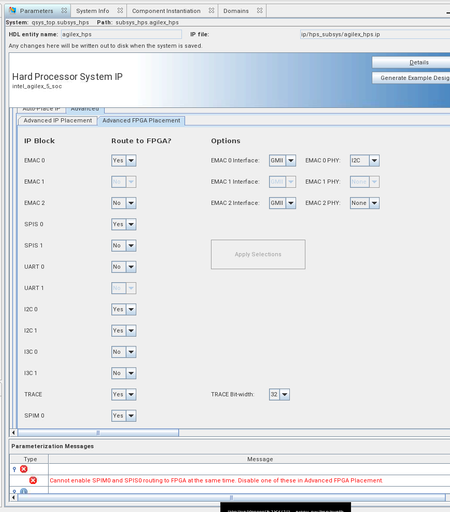Click the top error icon in Type column
The width and height of the screenshot is (450, 512).
click(24, 469)
